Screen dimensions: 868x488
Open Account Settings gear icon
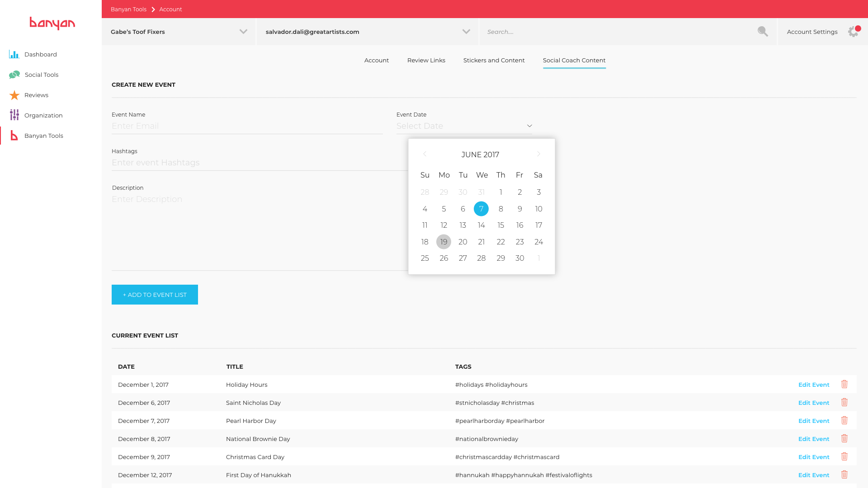point(853,32)
